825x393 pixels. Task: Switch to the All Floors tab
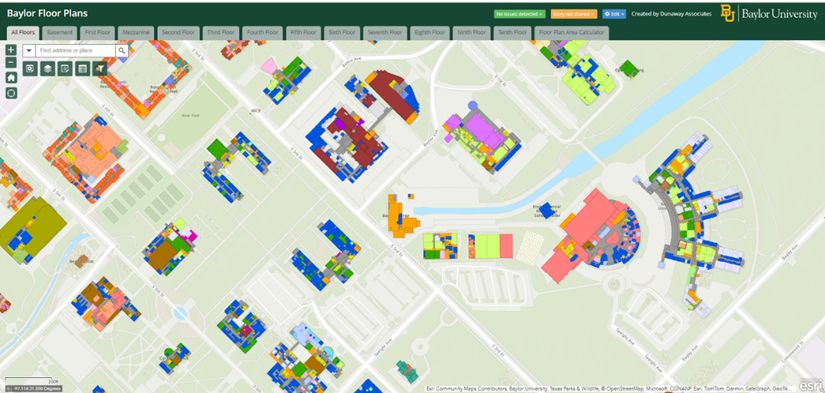(23, 33)
